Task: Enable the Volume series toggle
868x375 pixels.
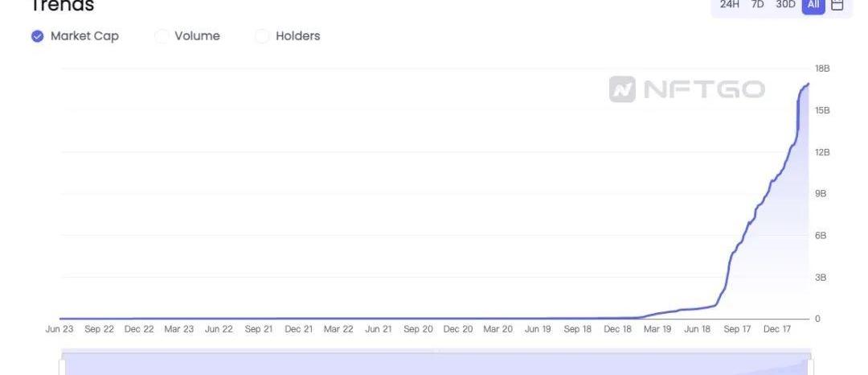Action: (162, 36)
